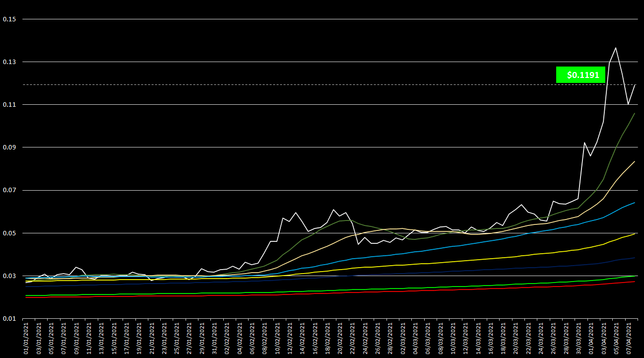Select the 18/03/2021 date on x-axis
644x358 pixels.
tap(504, 339)
